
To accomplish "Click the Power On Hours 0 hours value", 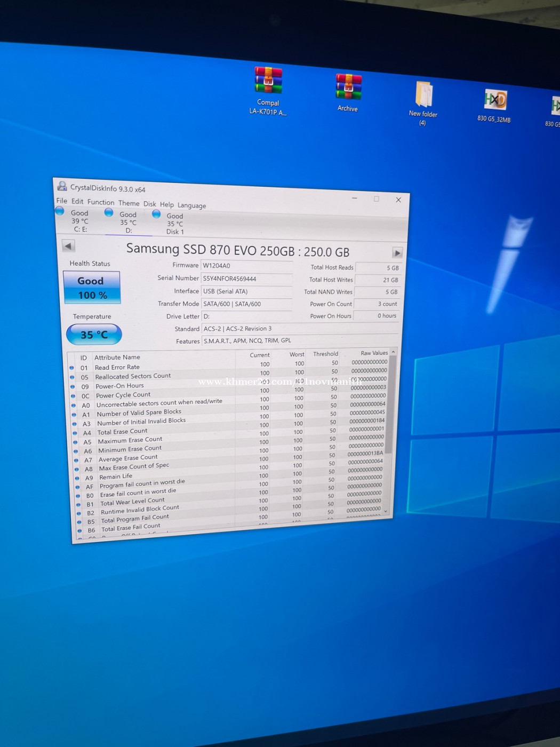I will click(376, 315).
